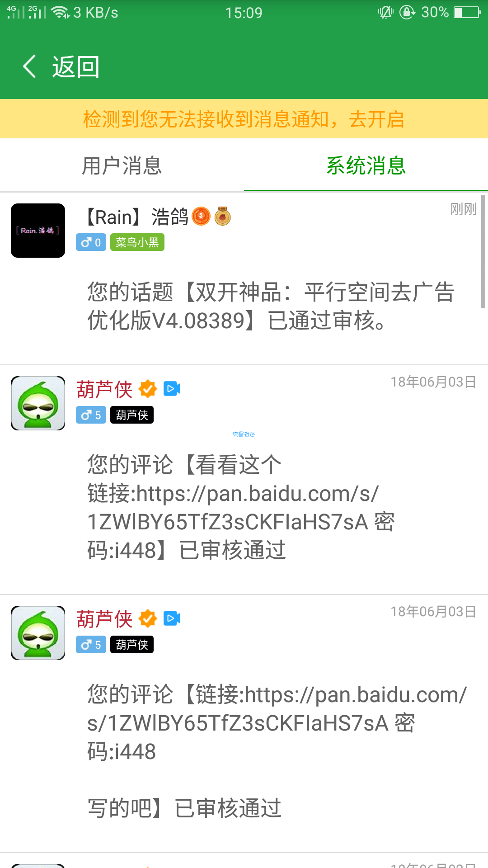Open the 平行空间去广告 topic approval message
488x868 pixels.
pos(271,306)
